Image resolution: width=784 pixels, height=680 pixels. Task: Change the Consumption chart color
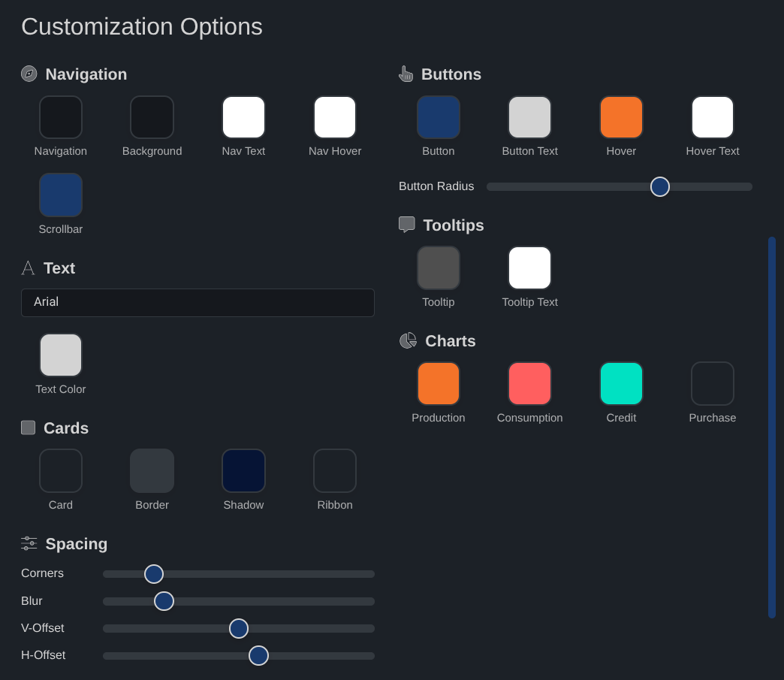click(x=529, y=383)
